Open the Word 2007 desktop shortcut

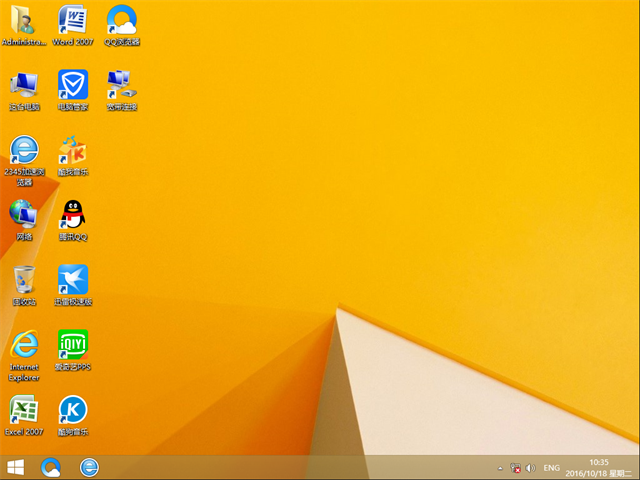(72, 20)
